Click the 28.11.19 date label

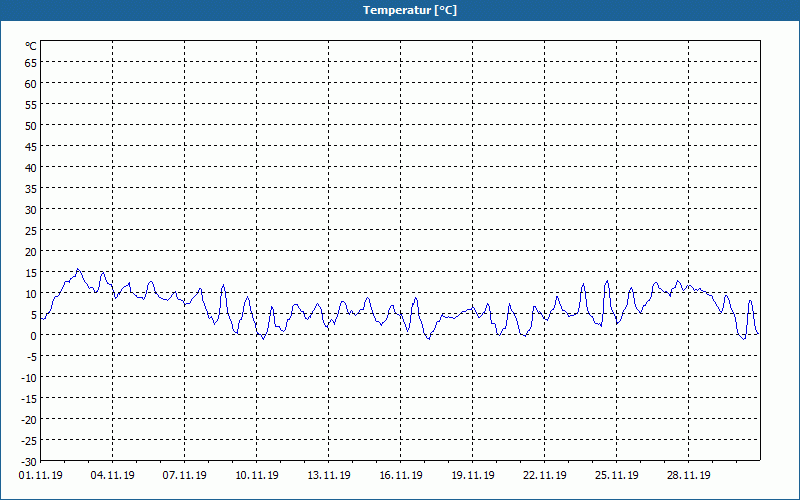pos(688,475)
